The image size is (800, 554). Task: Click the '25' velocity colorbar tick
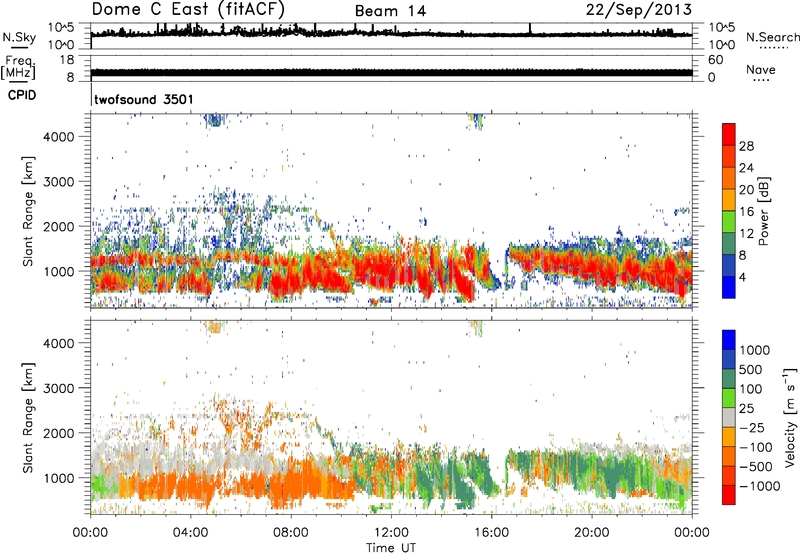pyautogui.click(x=747, y=409)
